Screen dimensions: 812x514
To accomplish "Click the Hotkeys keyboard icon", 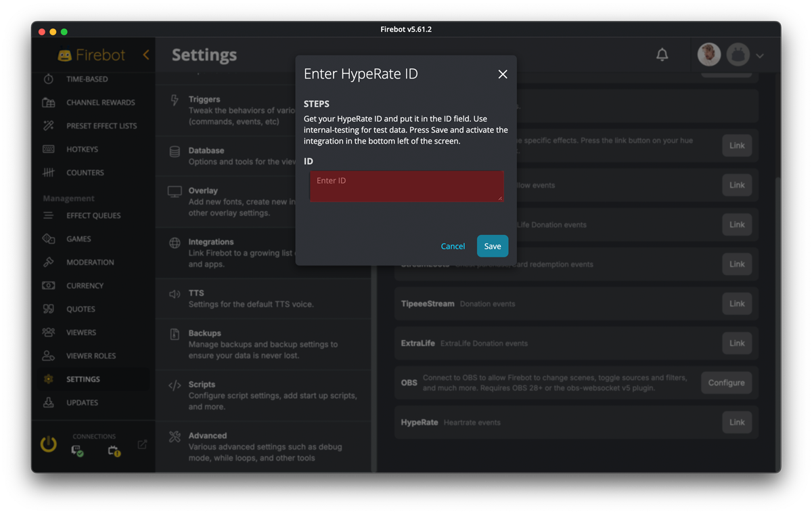I will pyautogui.click(x=49, y=149).
